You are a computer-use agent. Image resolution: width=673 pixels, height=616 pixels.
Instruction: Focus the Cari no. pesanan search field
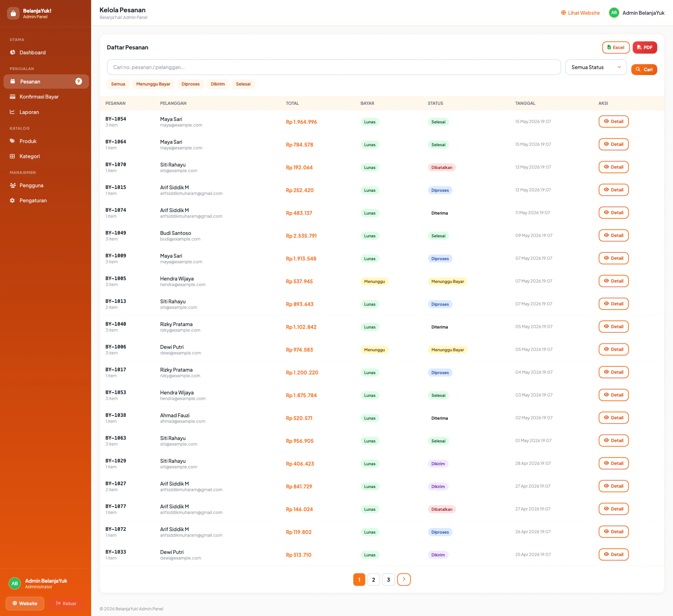pos(334,67)
